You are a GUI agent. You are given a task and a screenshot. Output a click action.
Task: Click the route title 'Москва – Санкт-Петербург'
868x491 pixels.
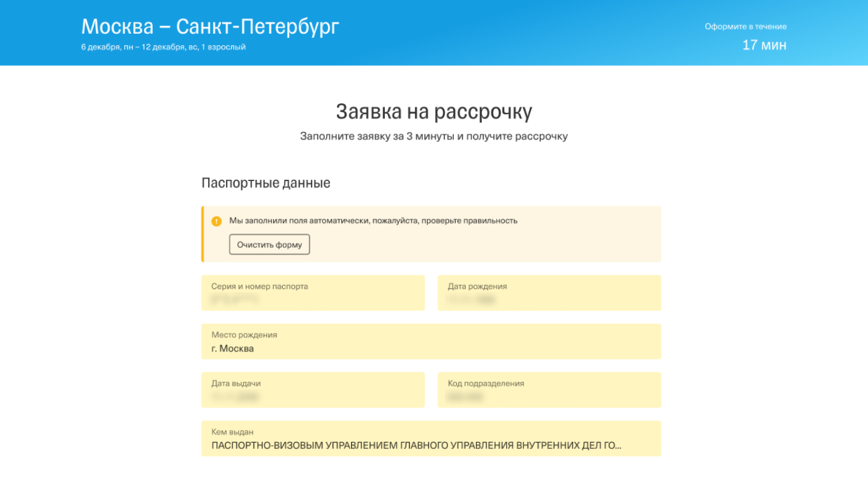210,25
